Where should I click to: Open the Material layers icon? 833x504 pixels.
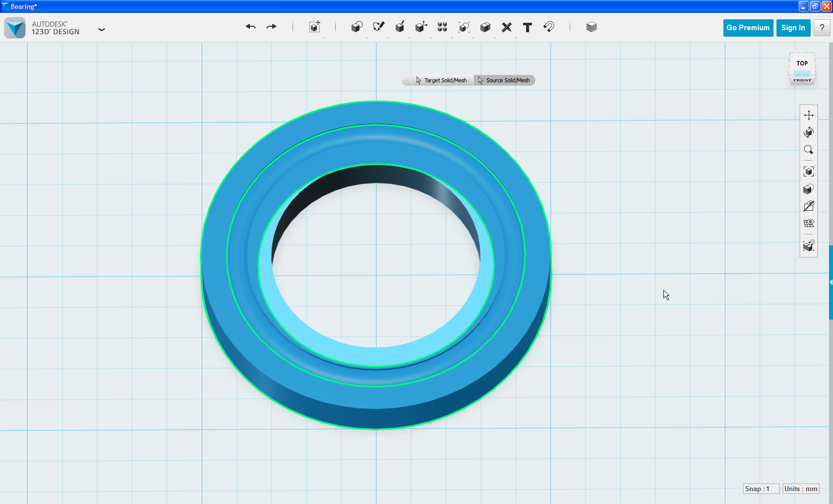591,27
